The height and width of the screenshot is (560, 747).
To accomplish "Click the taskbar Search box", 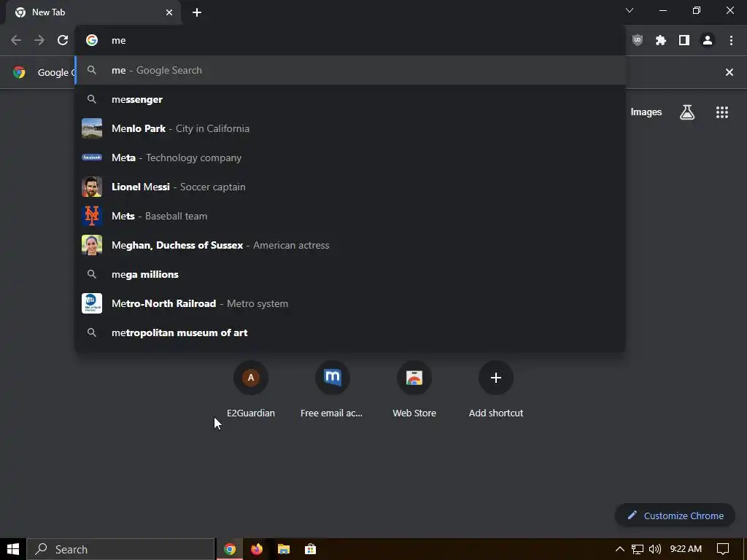I will [120, 549].
